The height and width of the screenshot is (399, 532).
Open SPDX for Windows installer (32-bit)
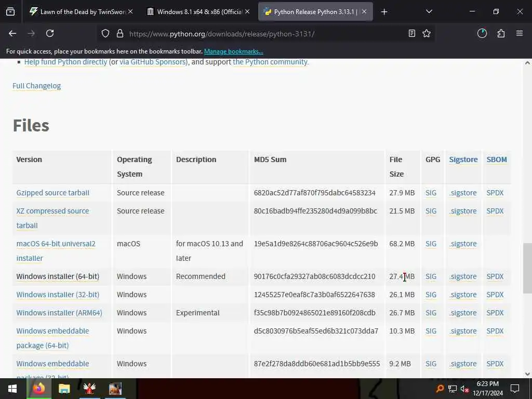(x=495, y=295)
